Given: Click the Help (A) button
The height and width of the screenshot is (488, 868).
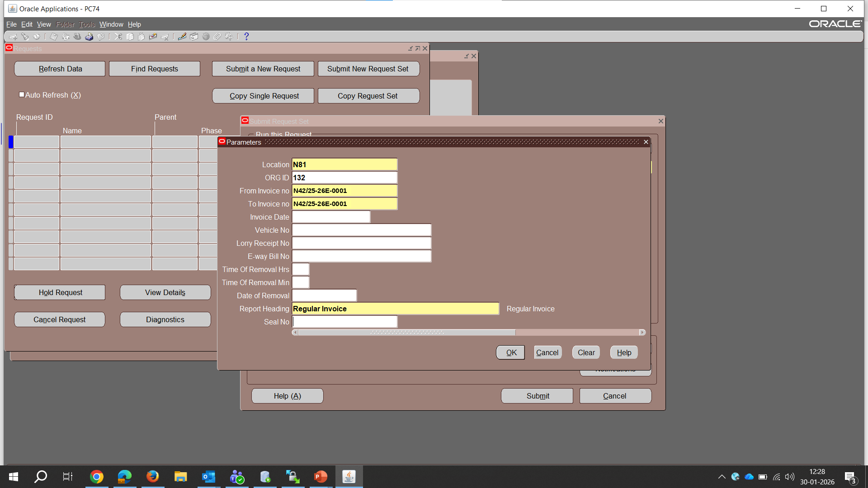Looking at the screenshot, I should (x=287, y=396).
